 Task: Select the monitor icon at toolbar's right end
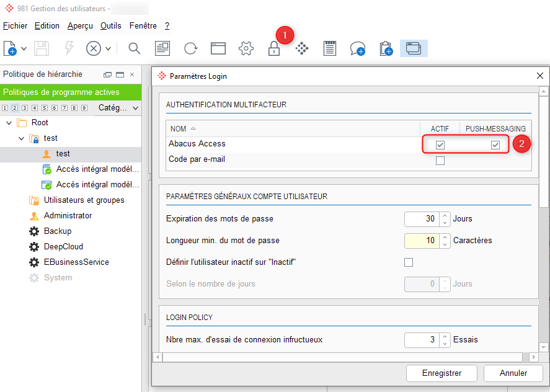[x=414, y=48]
